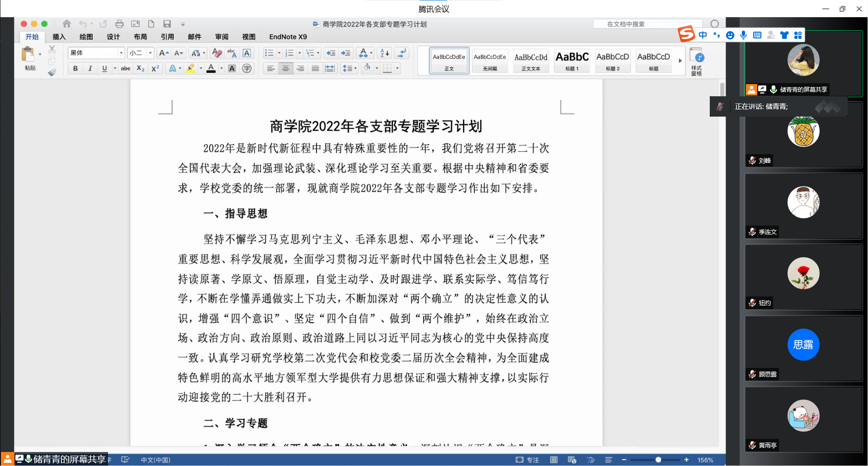868x466 pixels.
Task: Click the Paste clipboard icon
Action: 28,54
